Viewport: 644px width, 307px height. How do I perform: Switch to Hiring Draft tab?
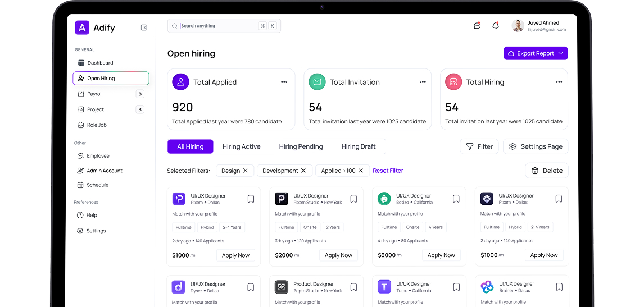(x=359, y=146)
